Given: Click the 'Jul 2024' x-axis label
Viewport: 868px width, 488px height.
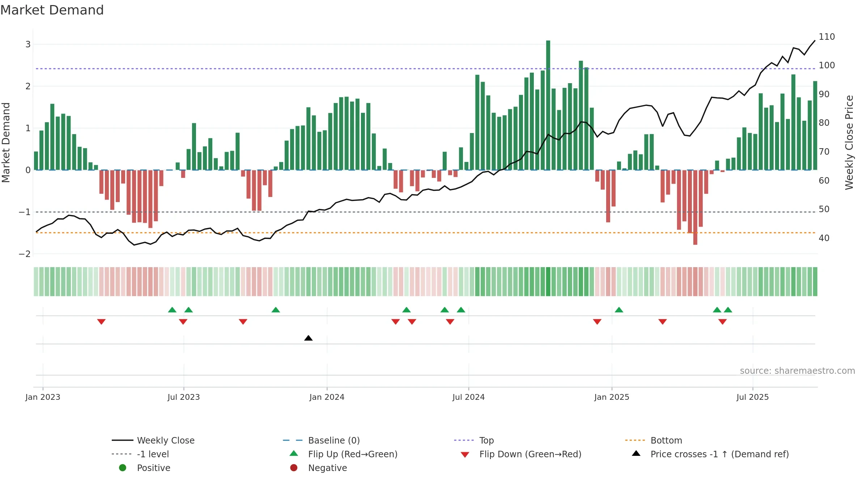Looking at the screenshot, I should 468,397.
